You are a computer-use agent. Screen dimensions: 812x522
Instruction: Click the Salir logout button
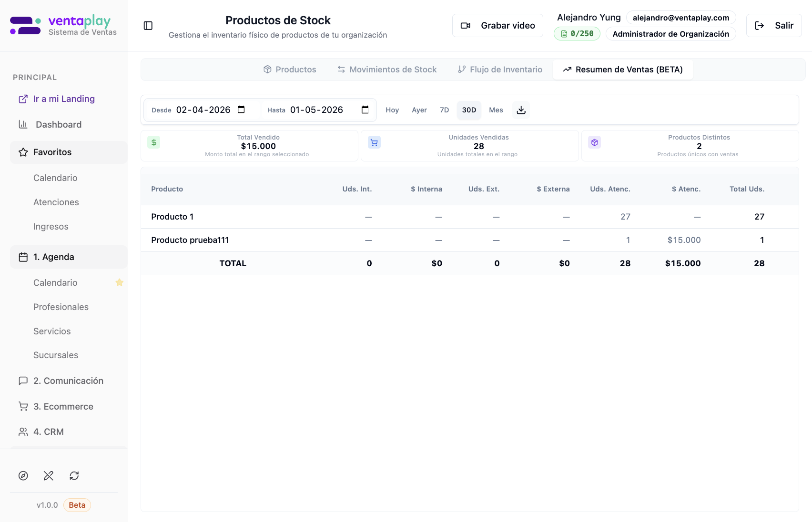pyautogui.click(x=774, y=26)
